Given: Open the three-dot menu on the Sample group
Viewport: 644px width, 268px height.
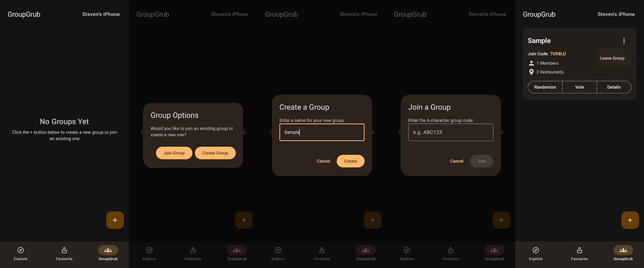Looking at the screenshot, I should (x=624, y=40).
